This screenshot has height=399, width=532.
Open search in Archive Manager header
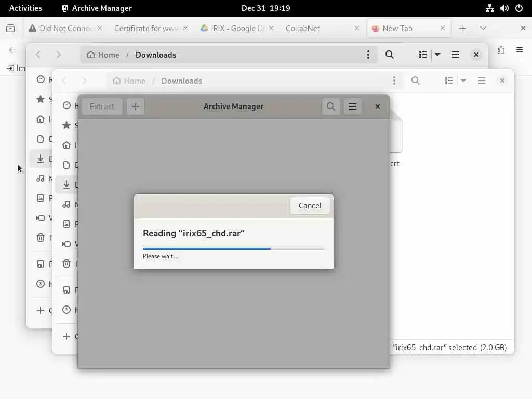[x=331, y=107]
